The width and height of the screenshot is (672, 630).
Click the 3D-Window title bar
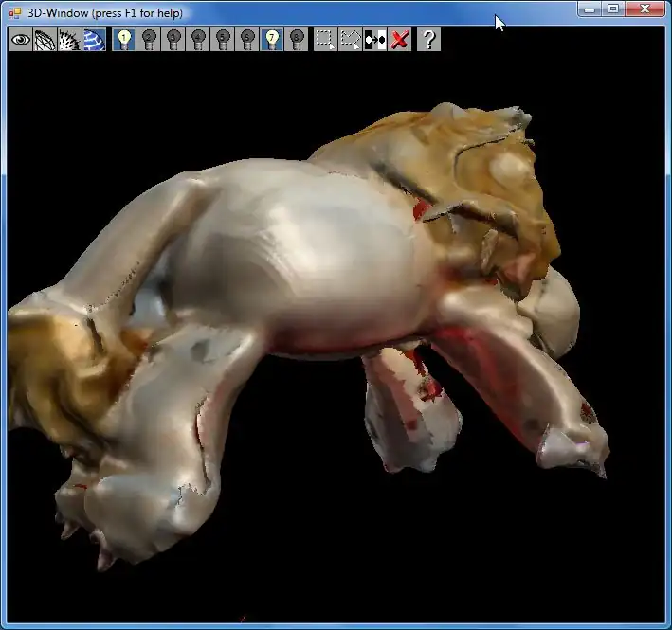pyautogui.click(x=332, y=12)
